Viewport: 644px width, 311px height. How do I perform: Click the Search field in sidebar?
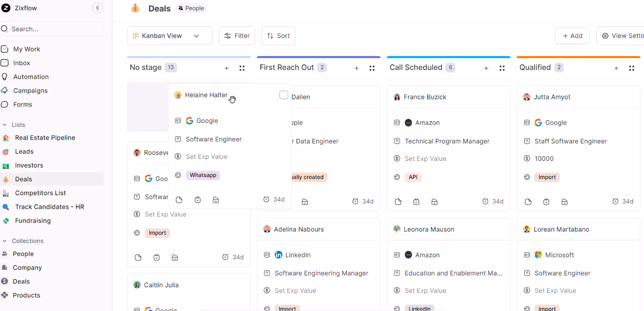(52, 29)
